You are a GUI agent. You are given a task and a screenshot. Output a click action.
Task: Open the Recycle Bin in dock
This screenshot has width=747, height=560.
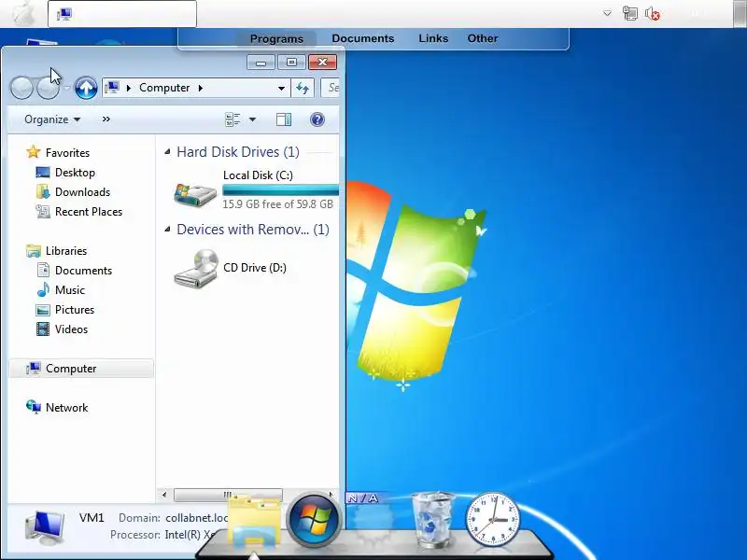(433, 520)
